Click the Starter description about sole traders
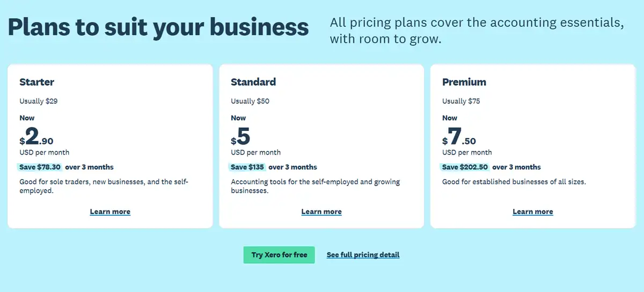The width and height of the screenshot is (644, 292). click(x=104, y=186)
